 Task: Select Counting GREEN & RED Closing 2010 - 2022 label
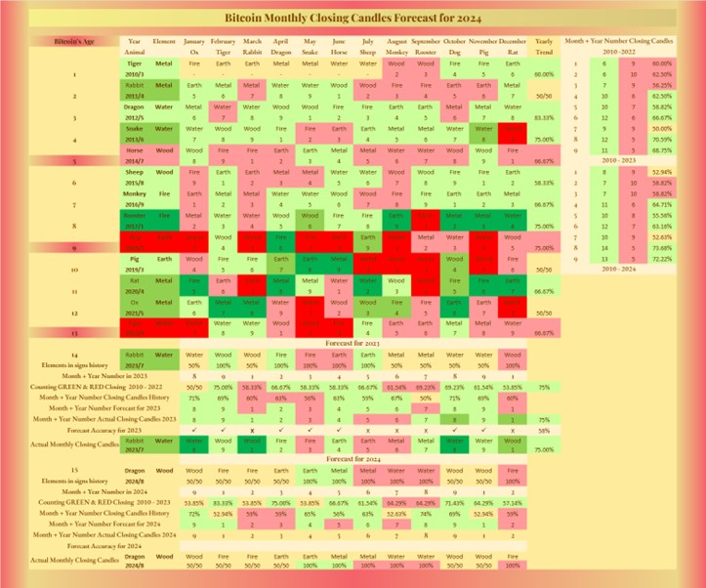pyautogui.click(x=96, y=387)
